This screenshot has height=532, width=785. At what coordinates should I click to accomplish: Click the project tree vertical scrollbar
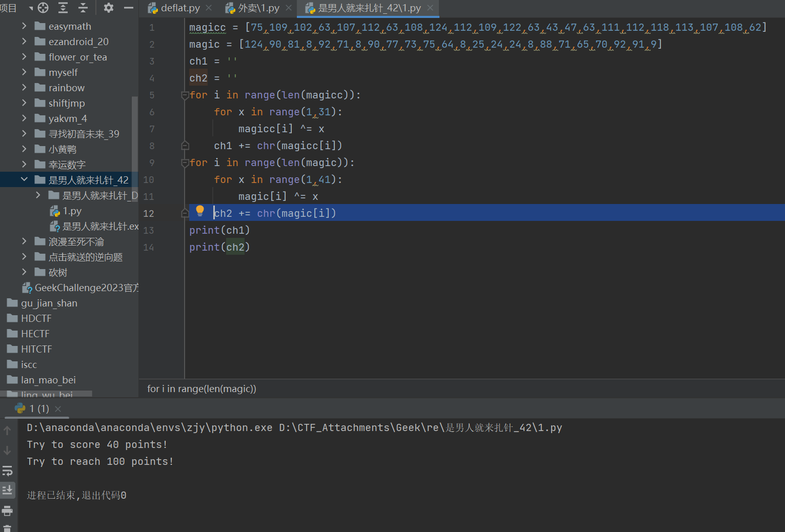click(135, 133)
